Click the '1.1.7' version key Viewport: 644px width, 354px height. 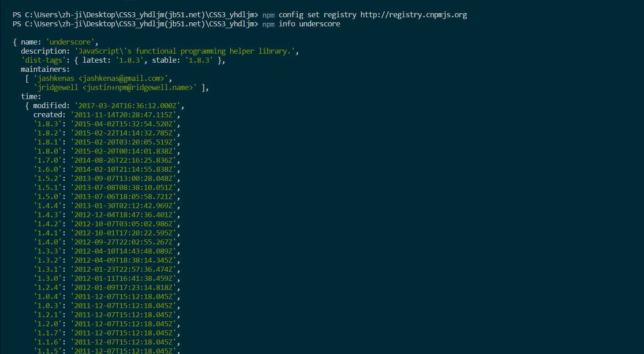point(48,333)
